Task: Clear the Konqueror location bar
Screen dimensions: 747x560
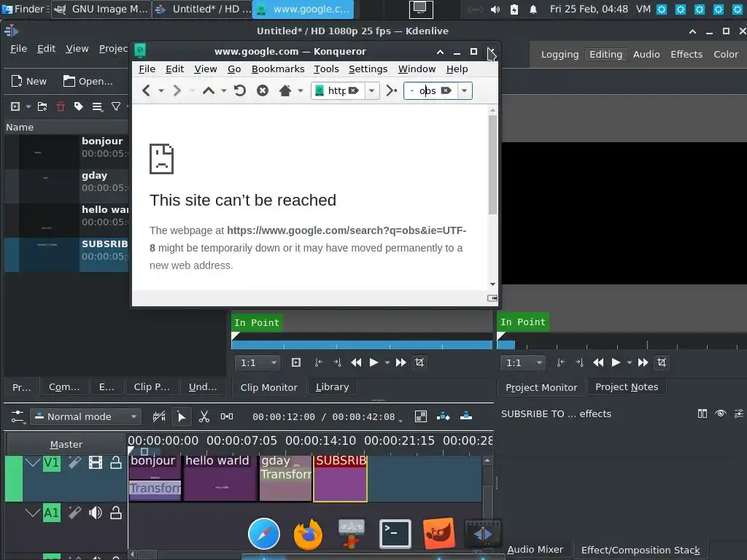Action: click(354, 90)
